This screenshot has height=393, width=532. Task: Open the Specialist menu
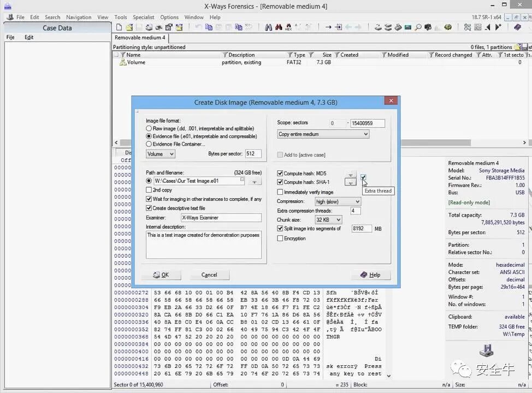(144, 17)
